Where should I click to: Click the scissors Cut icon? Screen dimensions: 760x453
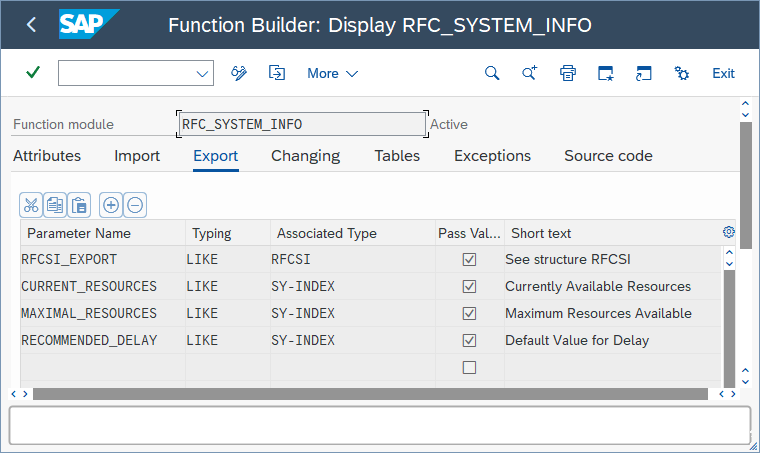pos(31,205)
